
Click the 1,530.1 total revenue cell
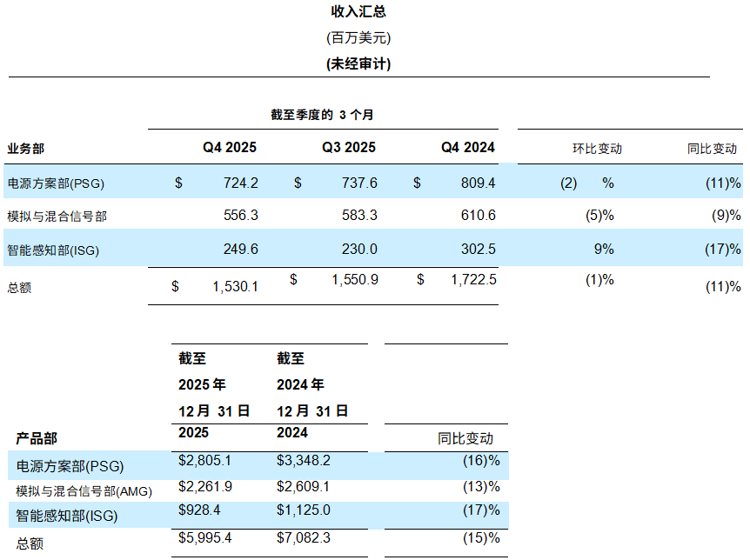click(x=235, y=286)
